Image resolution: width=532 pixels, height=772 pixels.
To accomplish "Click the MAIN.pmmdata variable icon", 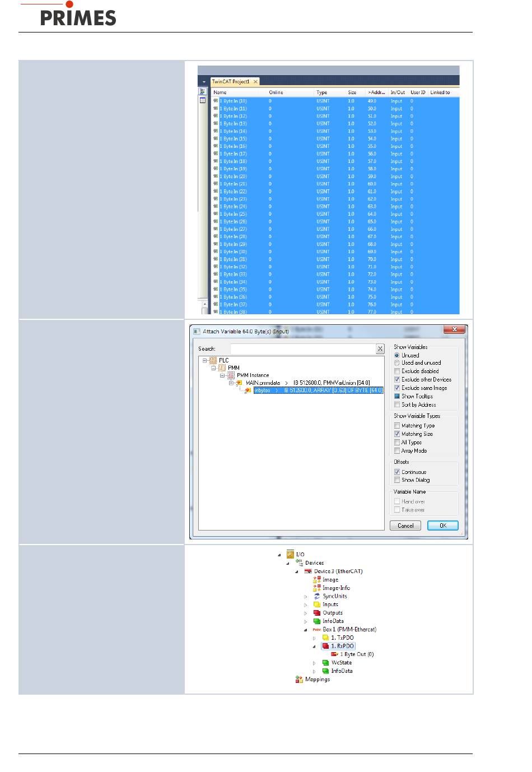I will click(x=239, y=383).
